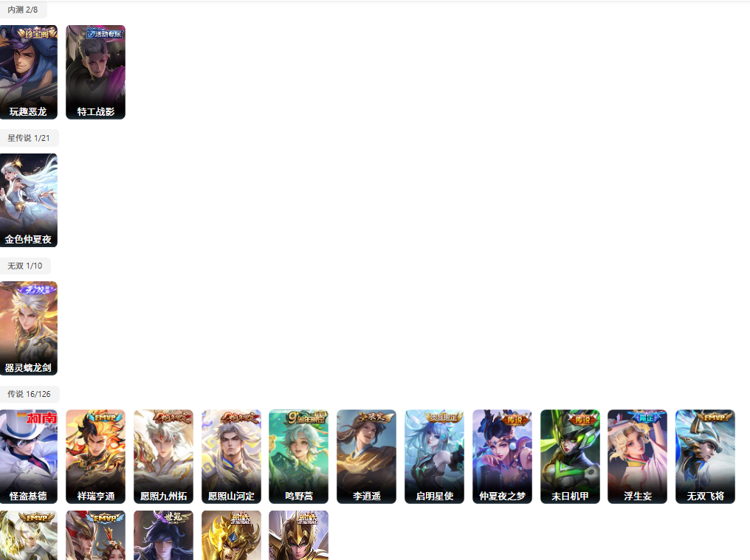Image resolution: width=750 pixels, height=560 pixels.
Task: Click the 内测 2/8 category label
Action: [23, 10]
